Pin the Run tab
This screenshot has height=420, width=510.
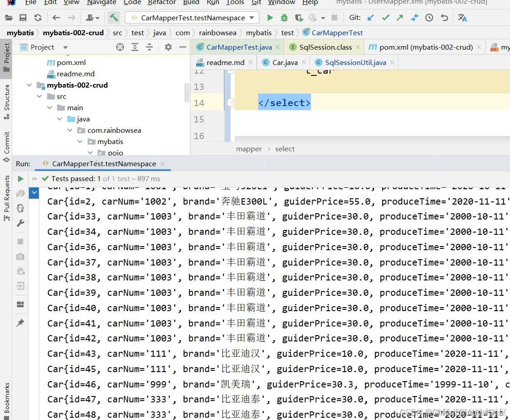tap(20, 322)
